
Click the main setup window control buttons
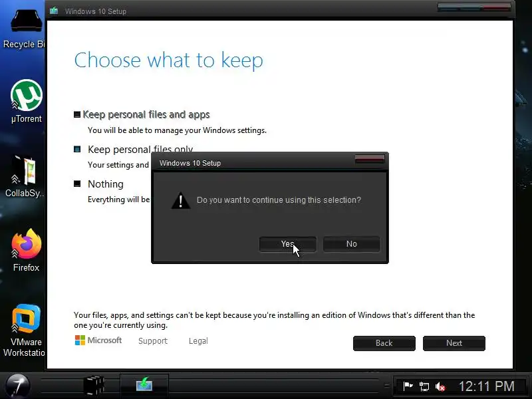point(474,7)
